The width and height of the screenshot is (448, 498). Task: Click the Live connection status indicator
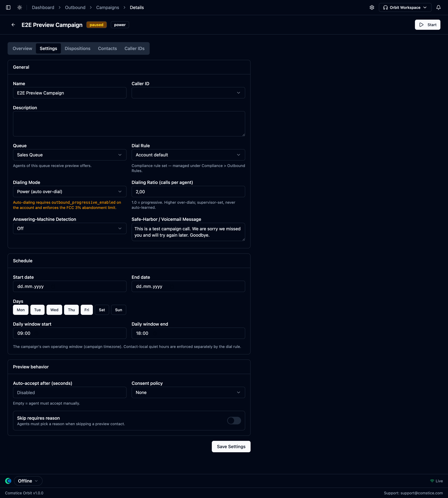[436, 481]
